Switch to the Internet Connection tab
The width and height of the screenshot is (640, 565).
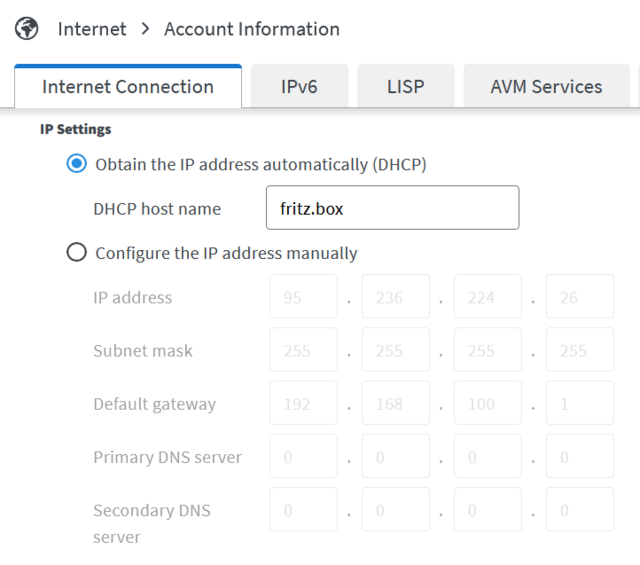[x=128, y=87]
